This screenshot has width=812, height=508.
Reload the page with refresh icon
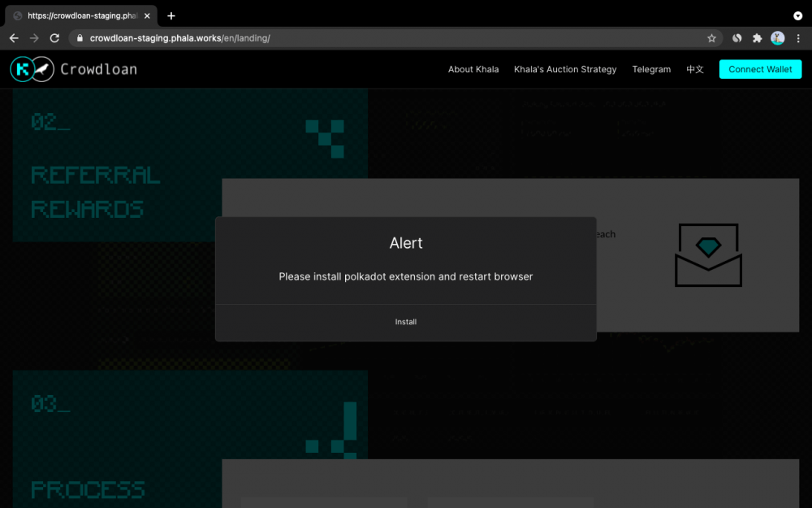tap(54, 38)
